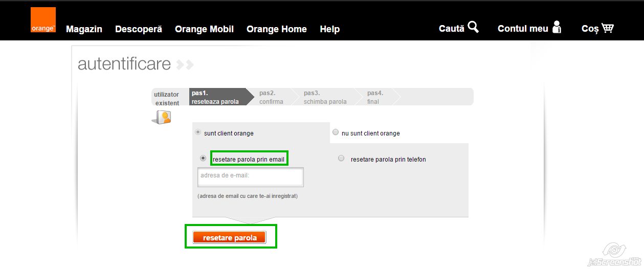Choose resetare parola prin email radio

point(203,158)
